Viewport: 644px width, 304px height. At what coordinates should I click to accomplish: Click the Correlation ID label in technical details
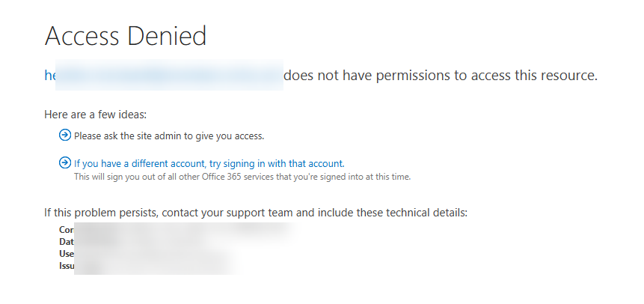coord(67,230)
